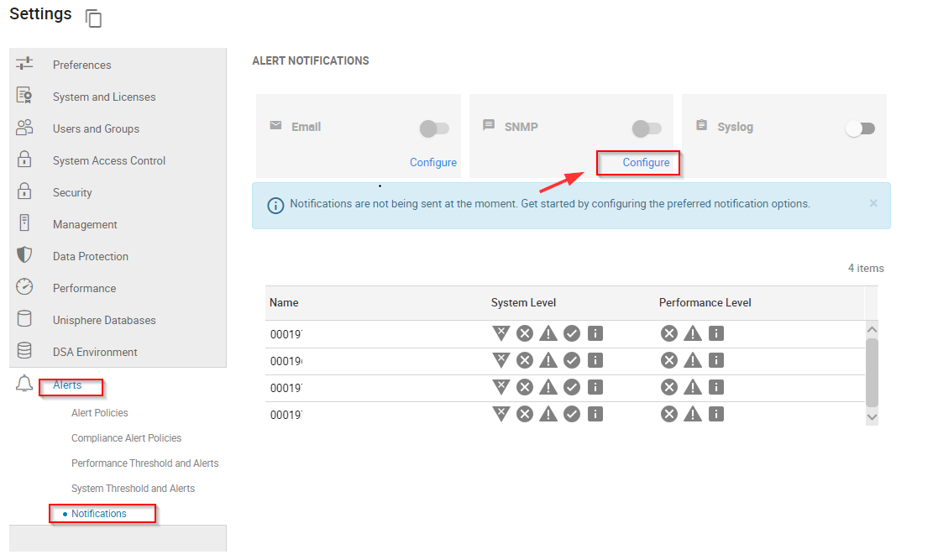The width and height of the screenshot is (938, 560).
Task: Enable Email notifications toggle
Action: [x=433, y=128]
